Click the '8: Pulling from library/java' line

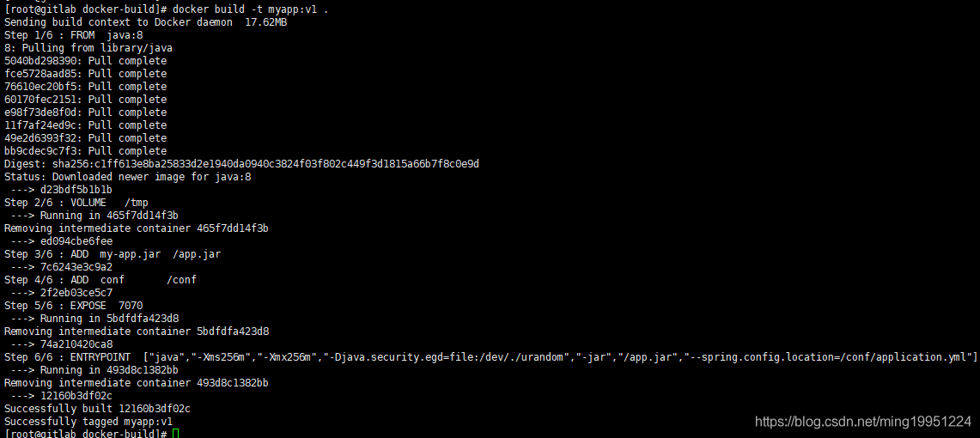tap(88, 47)
